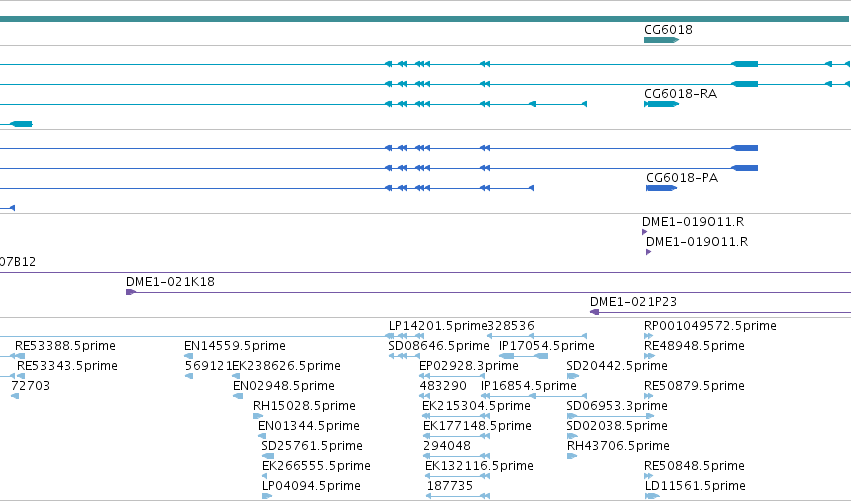Select RE50848.5prime label
851x501 pixels.
coord(694,467)
